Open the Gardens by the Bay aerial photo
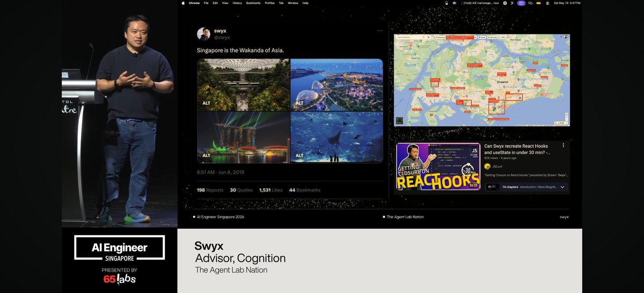The image size is (644, 293). click(x=336, y=85)
